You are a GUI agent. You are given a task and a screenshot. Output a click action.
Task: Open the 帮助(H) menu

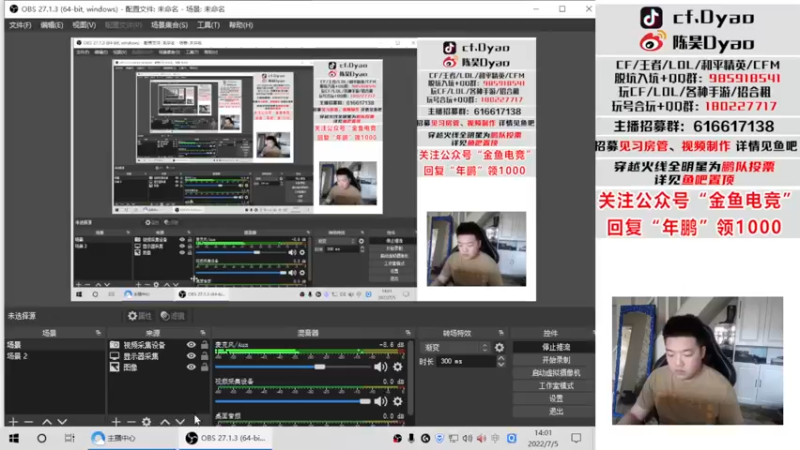point(241,25)
